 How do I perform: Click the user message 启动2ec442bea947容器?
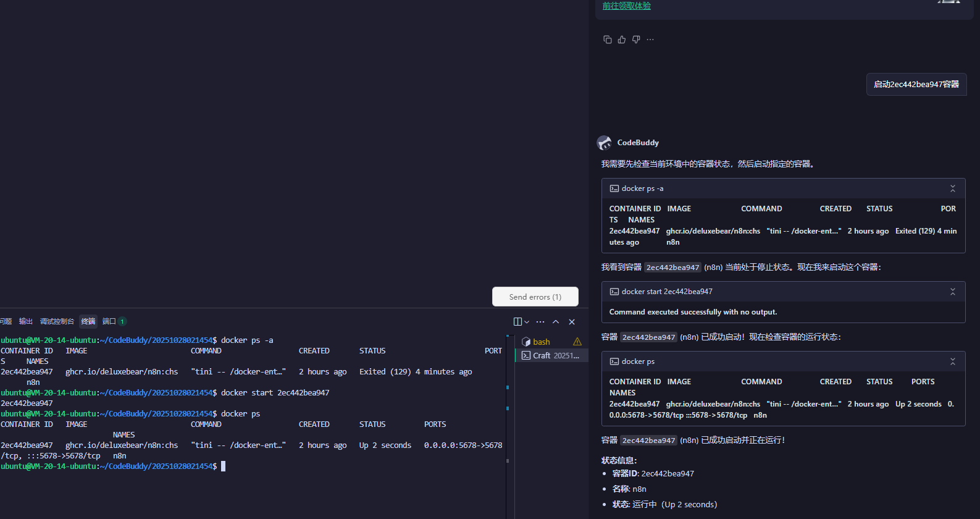(x=916, y=84)
